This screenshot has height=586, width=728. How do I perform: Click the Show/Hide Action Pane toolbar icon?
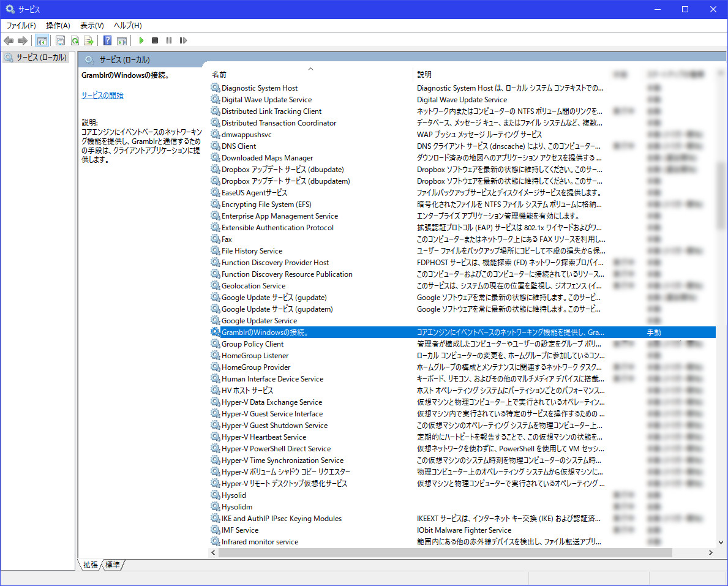point(122,40)
